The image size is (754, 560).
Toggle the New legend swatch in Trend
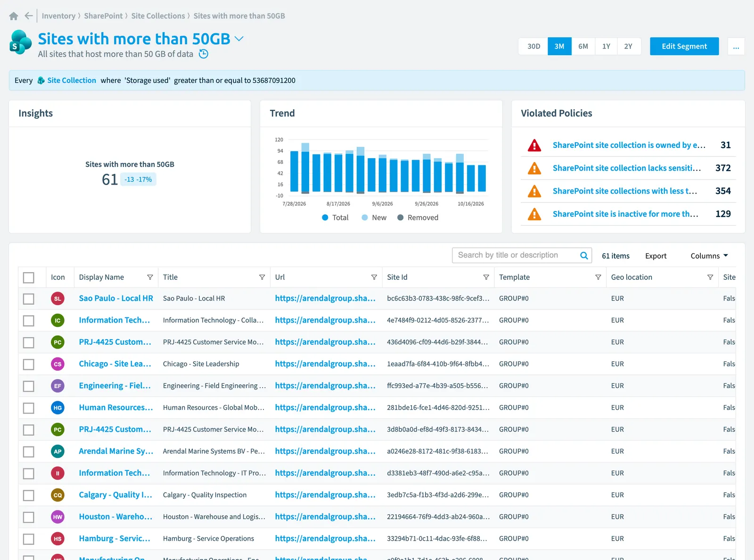pos(365,218)
